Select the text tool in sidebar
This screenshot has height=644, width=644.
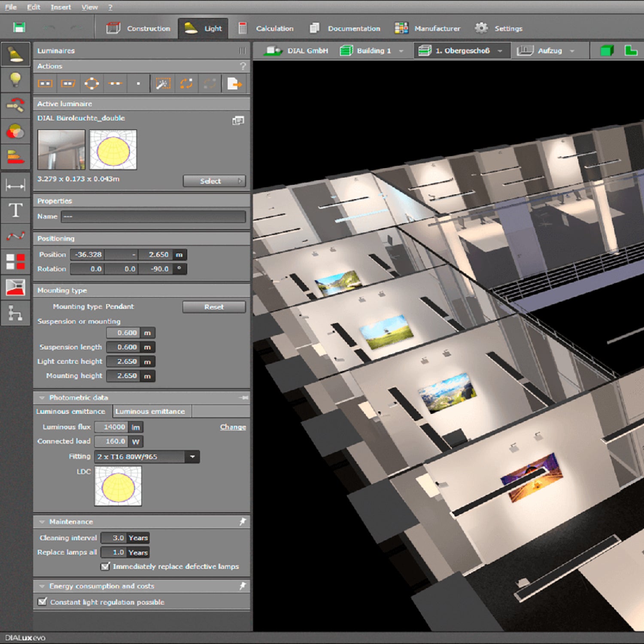(15, 210)
